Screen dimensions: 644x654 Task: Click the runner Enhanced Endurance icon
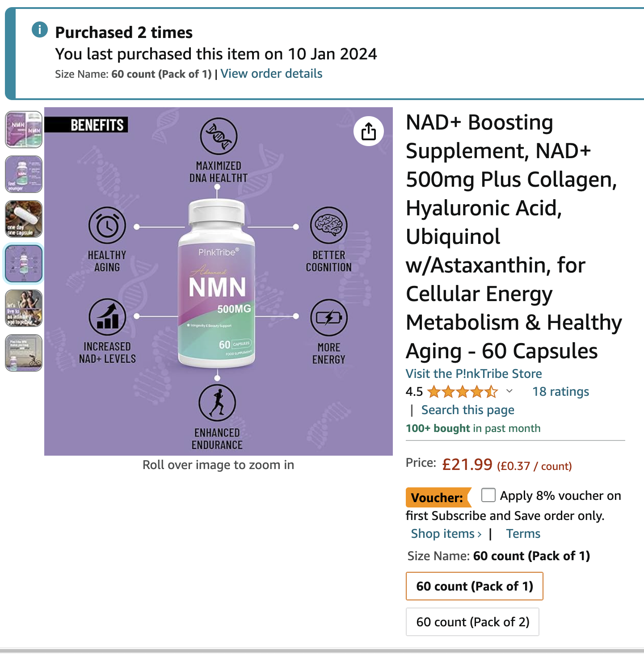217,402
